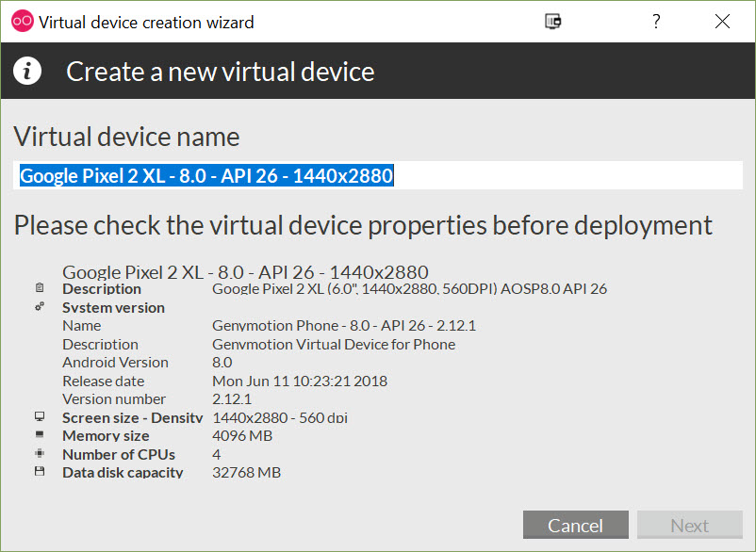Click the 'Memory size' label
This screenshot has width=756, height=552.
[x=107, y=436]
